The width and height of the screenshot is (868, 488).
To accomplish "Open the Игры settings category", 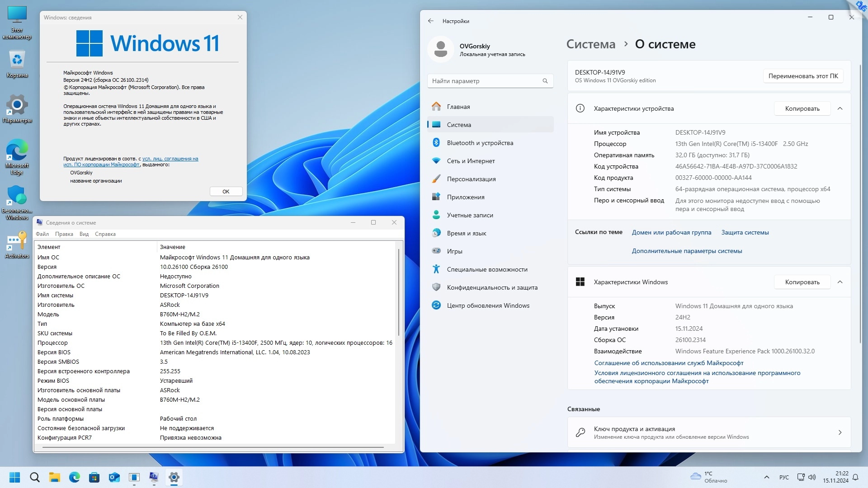I will pos(454,251).
